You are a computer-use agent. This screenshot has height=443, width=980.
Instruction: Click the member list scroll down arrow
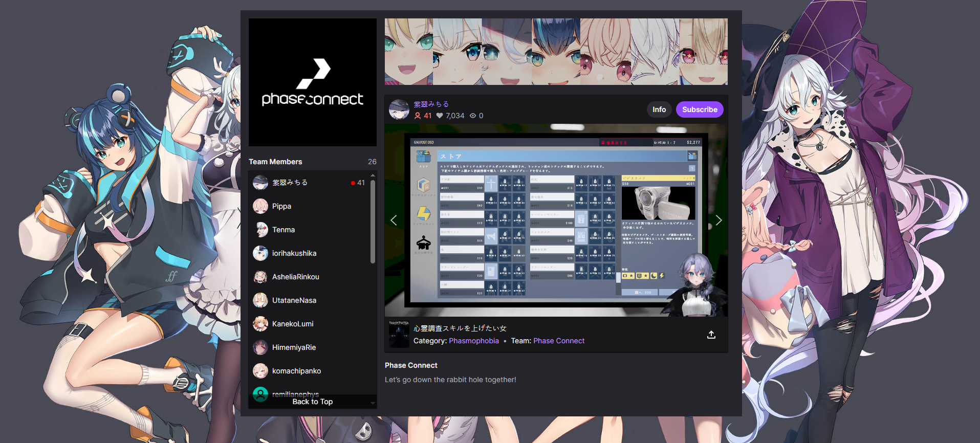pyautogui.click(x=373, y=404)
